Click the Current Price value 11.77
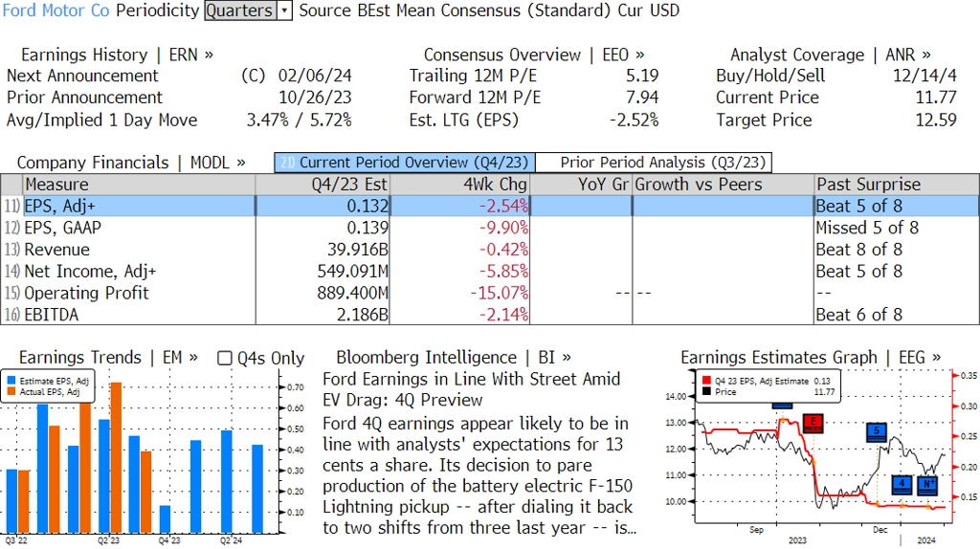 coord(936,98)
